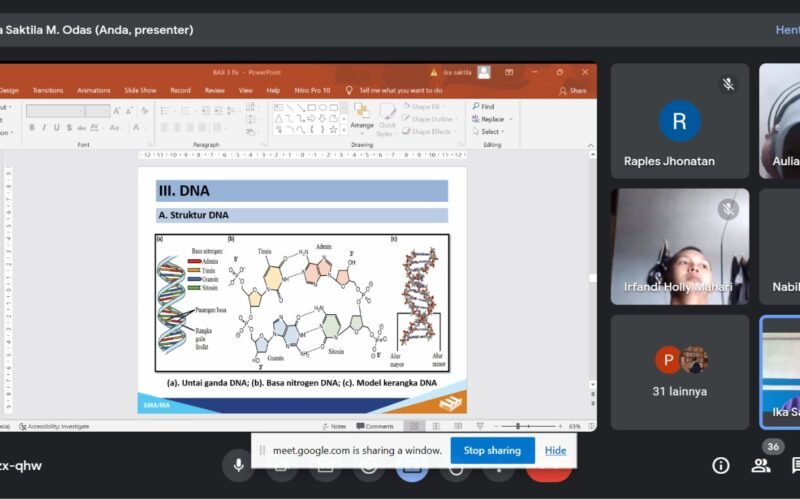800x500 pixels.
Task: Open the meeting details info icon
Action: click(x=720, y=465)
